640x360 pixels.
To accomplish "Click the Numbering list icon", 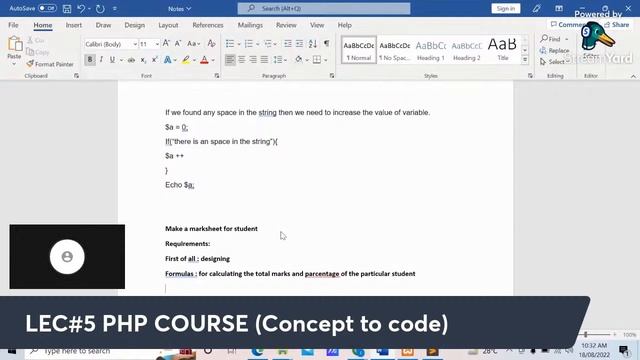I will 248,44.
